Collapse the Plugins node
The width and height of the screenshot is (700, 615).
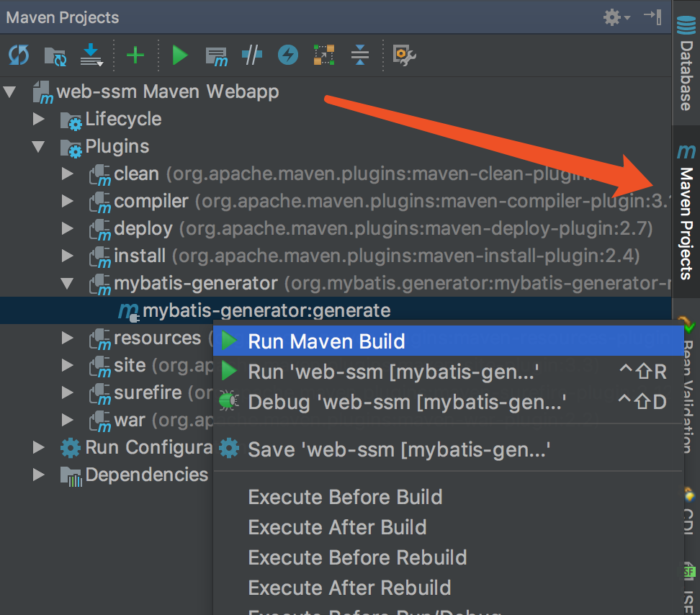[x=38, y=146]
